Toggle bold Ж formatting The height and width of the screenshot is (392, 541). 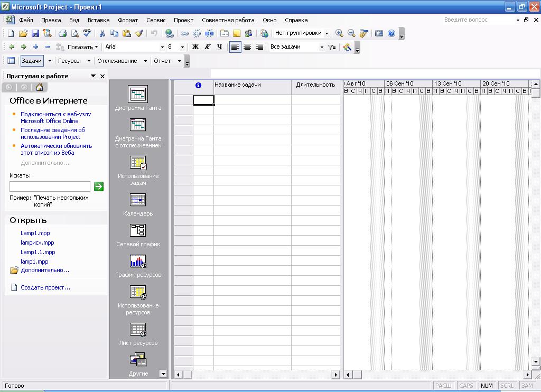click(x=195, y=47)
